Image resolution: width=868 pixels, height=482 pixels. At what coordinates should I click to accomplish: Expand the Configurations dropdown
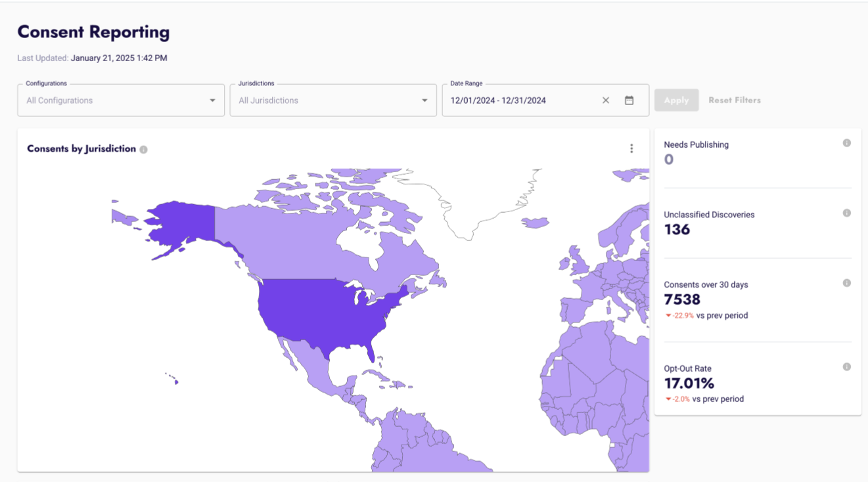[x=212, y=100]
